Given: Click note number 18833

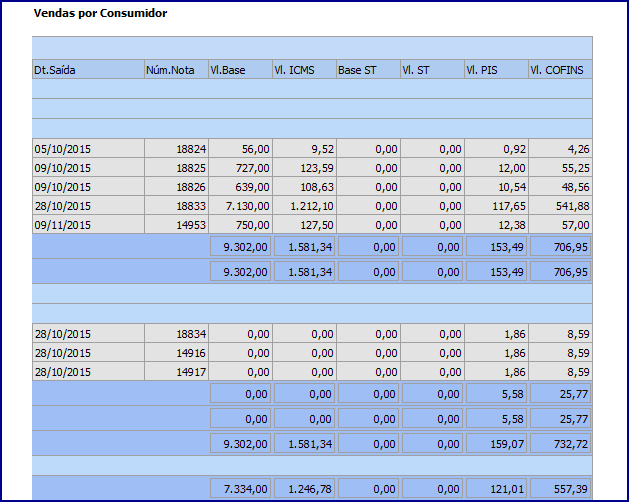Looking at the screenshot, I should pos(177,206).
